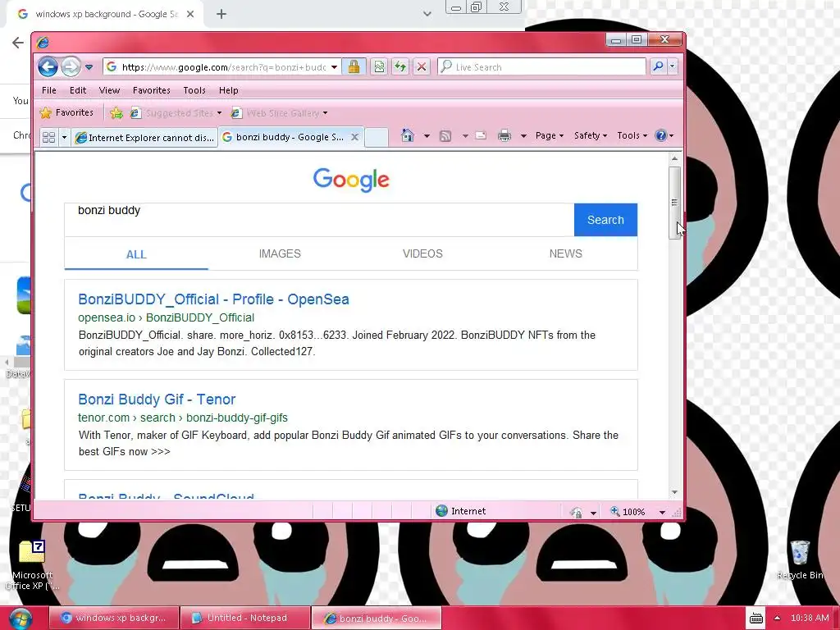This screenshot has width=840, height=630.
Task: Click the Live Search magnifier button
Action: [658, 67]
